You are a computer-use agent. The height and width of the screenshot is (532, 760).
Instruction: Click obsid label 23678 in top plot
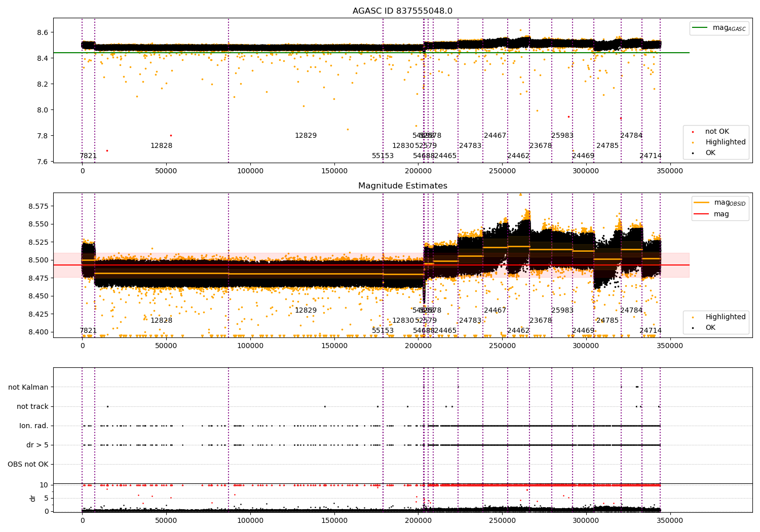540,146
